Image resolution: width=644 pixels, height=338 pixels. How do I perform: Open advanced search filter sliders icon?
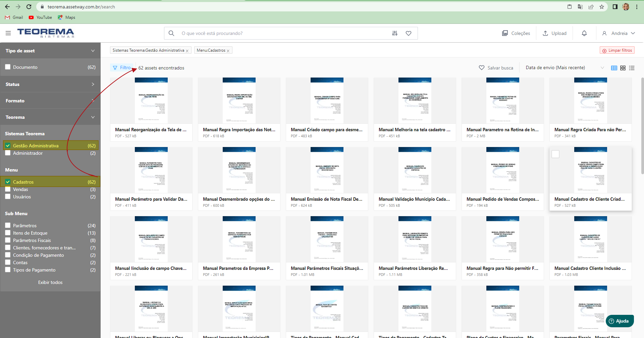[x=395, y=33]
